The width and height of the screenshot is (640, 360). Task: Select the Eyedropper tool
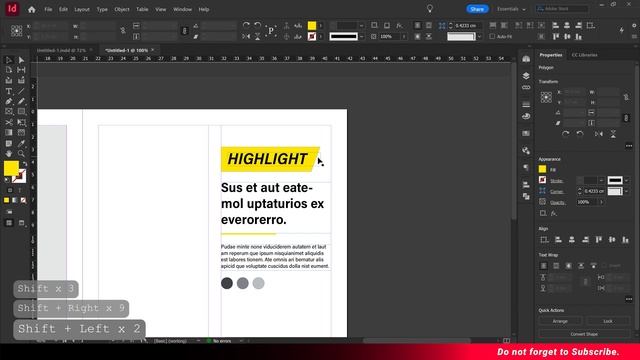coord(21,143)
